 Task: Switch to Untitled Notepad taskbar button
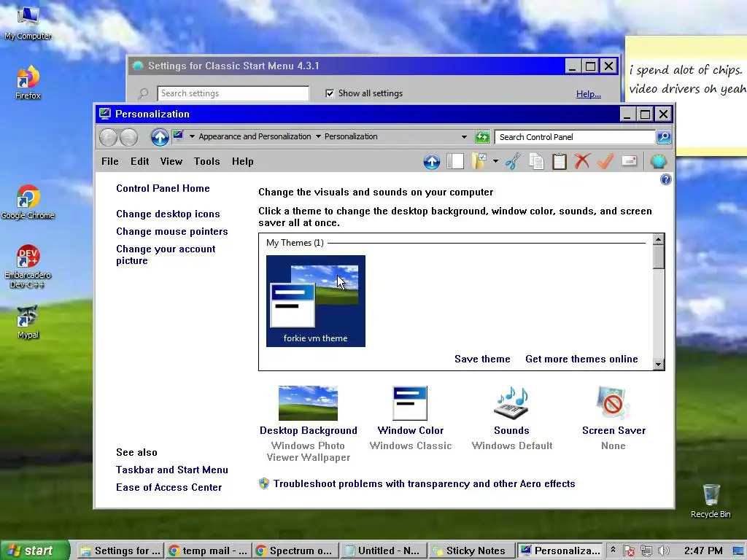384,551
